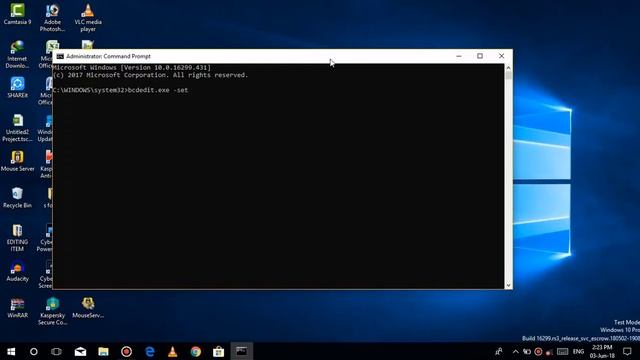Launch VLC media player desktop icon
This screenshot has width=640, height=360.
[88, 18]
